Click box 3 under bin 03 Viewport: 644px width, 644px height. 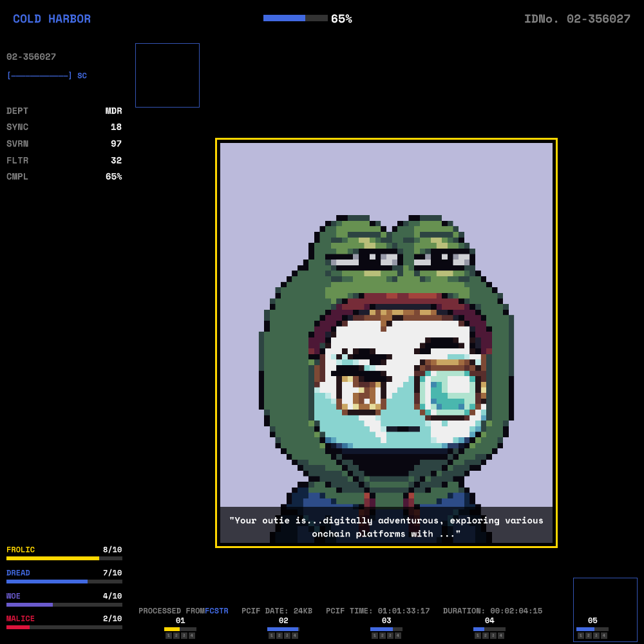390,636
